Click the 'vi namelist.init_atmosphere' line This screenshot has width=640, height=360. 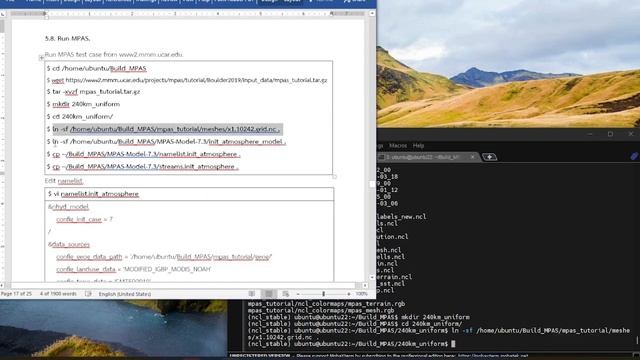93,194
